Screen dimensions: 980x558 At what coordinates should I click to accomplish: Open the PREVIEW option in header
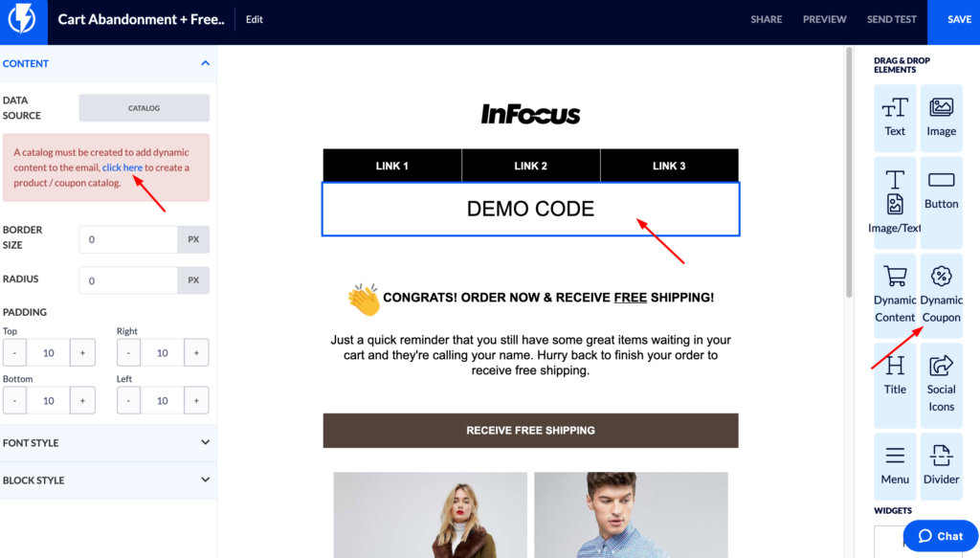(x=824, y=19)
